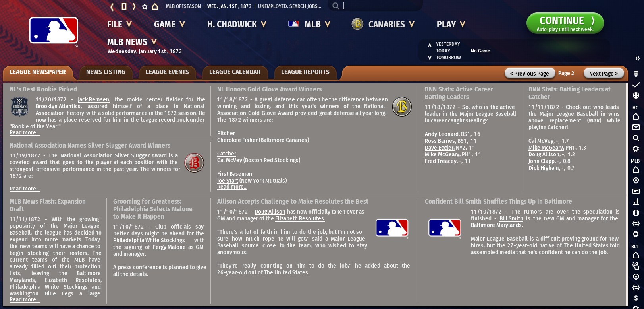Open the HC section gear icon
Screen dimensions: 644x309
(636, 149)
